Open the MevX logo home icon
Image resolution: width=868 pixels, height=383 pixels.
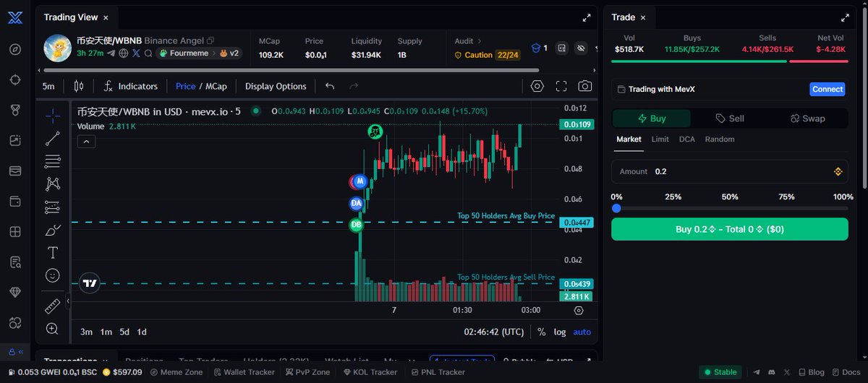click(15, 20)
